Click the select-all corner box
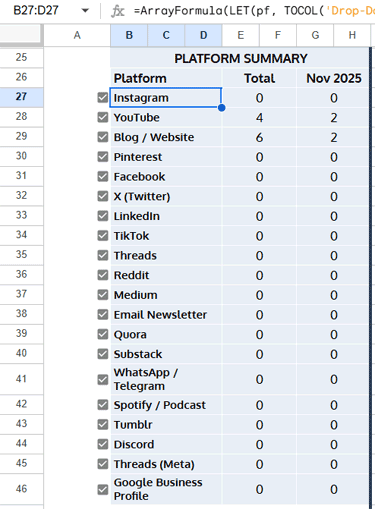375x509 pixels. click(x=21, y=34)
